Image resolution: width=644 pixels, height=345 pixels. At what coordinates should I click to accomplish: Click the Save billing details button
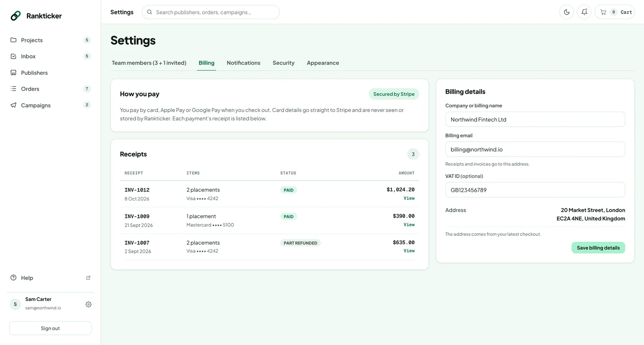(598, 247)
